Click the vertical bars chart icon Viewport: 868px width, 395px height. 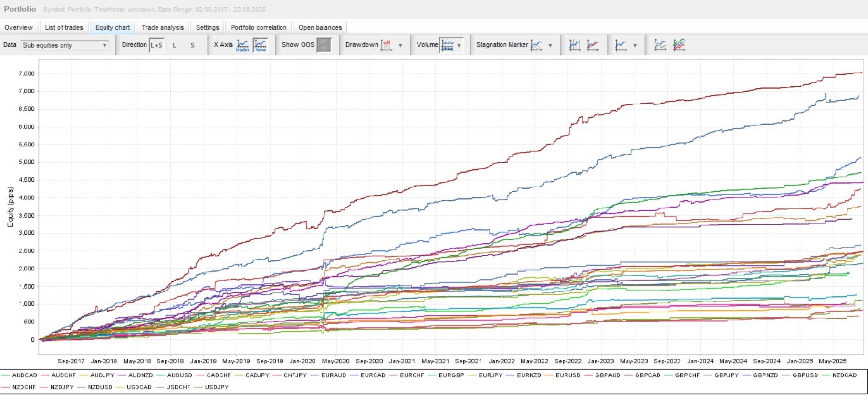coord(575,45)
